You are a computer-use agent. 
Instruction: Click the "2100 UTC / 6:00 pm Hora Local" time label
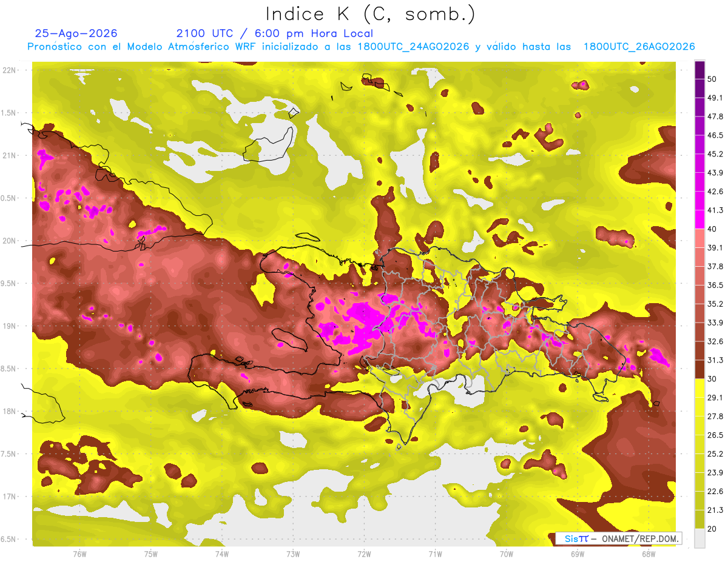point(275,33)
